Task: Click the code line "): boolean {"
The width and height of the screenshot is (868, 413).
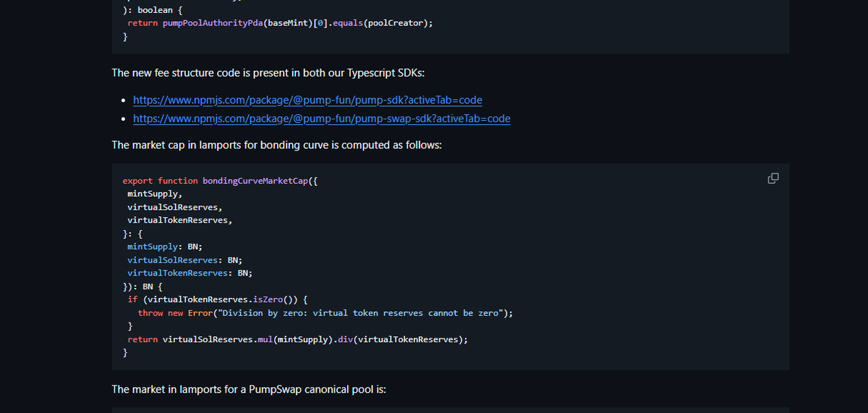Action: pyautogui.click(x=152, y=9)
